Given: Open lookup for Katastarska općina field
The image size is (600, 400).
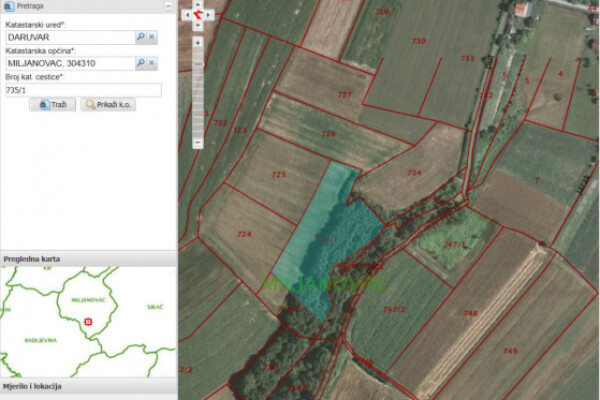Looking at the screenshot, I should [141, 63].
